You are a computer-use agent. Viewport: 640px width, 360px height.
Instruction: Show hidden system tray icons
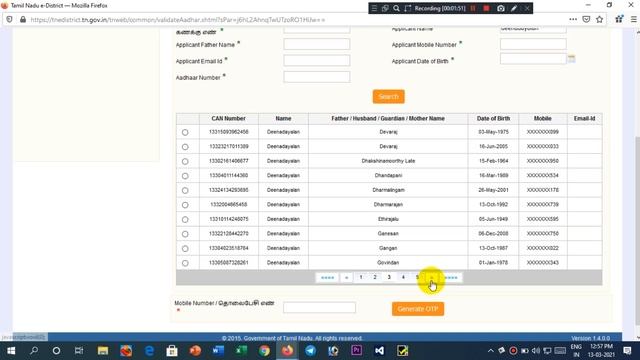click(491, 351)
